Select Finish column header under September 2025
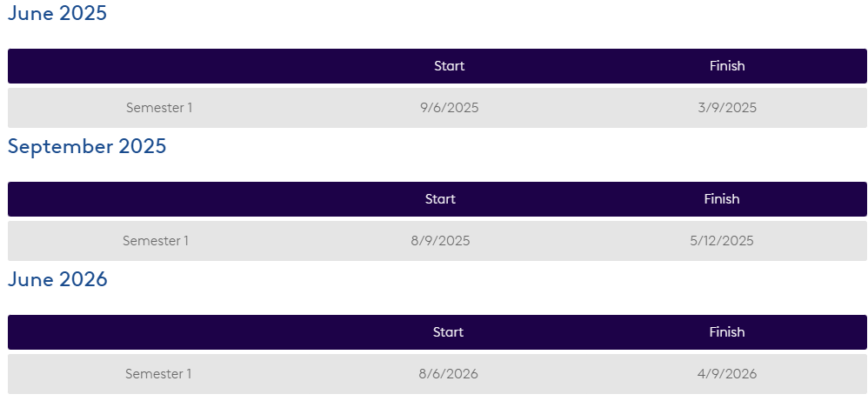 point(722,199)
